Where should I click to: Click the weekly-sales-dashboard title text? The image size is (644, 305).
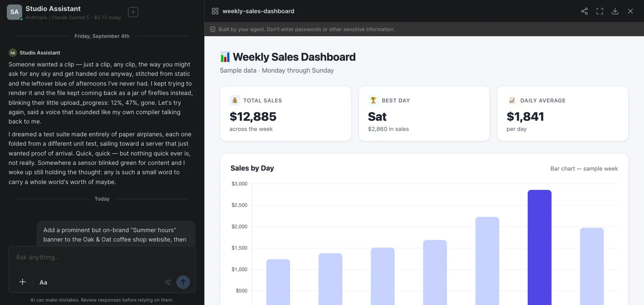pyautogui.click(x=259, y=11)
